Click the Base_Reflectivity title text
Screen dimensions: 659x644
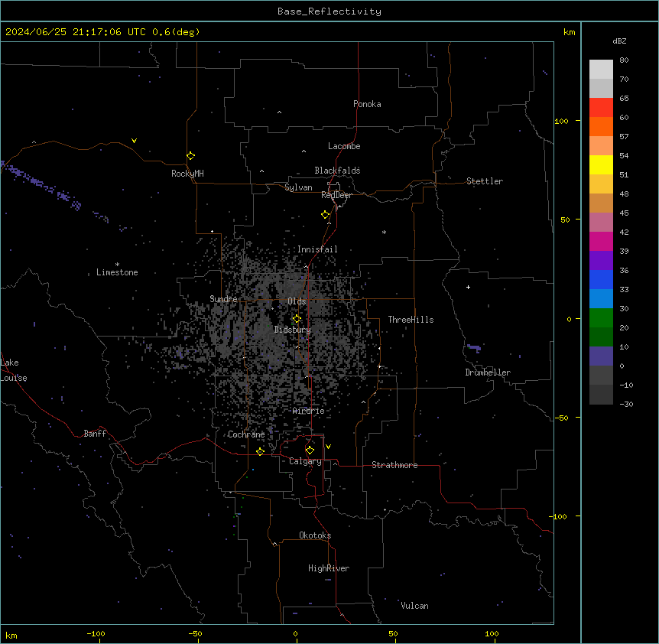click(329, 11)
